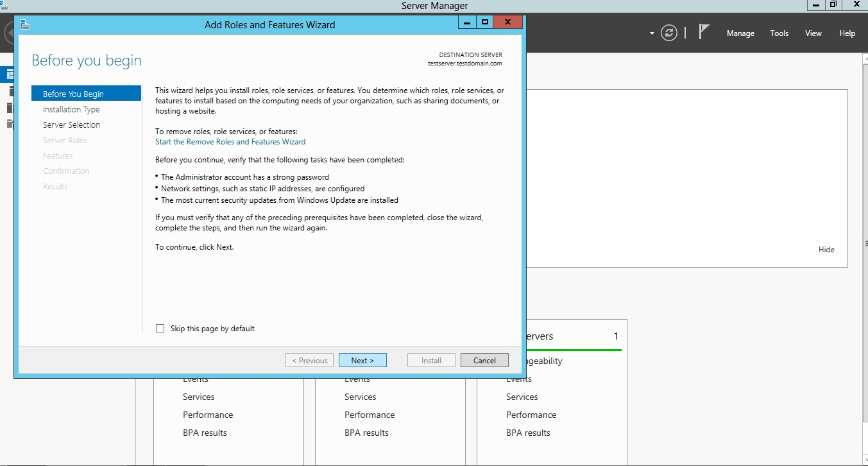868x466 pixels.
Task: Maximize the Add Roles and Features Wizard
Action: point(485,22)
